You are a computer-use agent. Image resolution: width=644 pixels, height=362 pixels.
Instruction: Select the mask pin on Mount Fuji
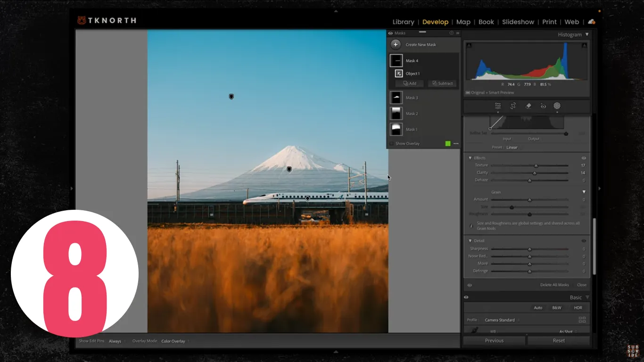pos(289,169)
